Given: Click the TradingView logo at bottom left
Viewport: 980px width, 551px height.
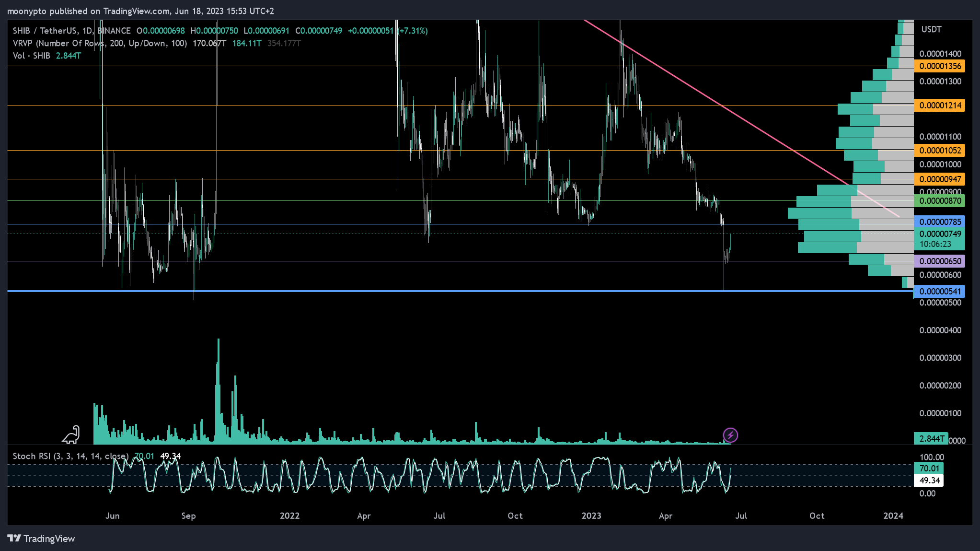Looking at the screenshot, I should point(41,539).
